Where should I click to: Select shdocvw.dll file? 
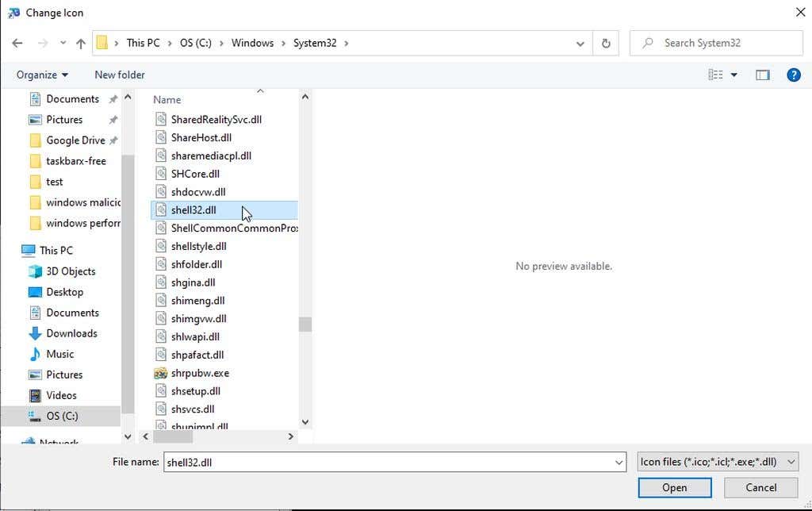190,192
